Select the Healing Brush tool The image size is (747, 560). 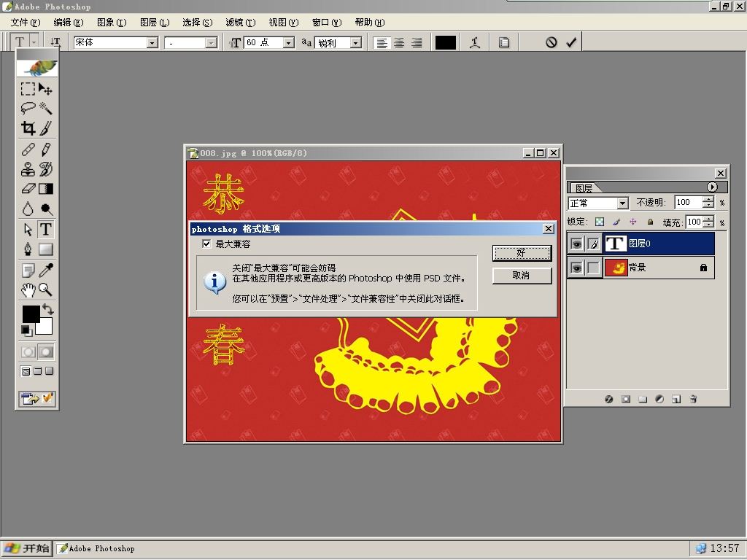[28, 149]
